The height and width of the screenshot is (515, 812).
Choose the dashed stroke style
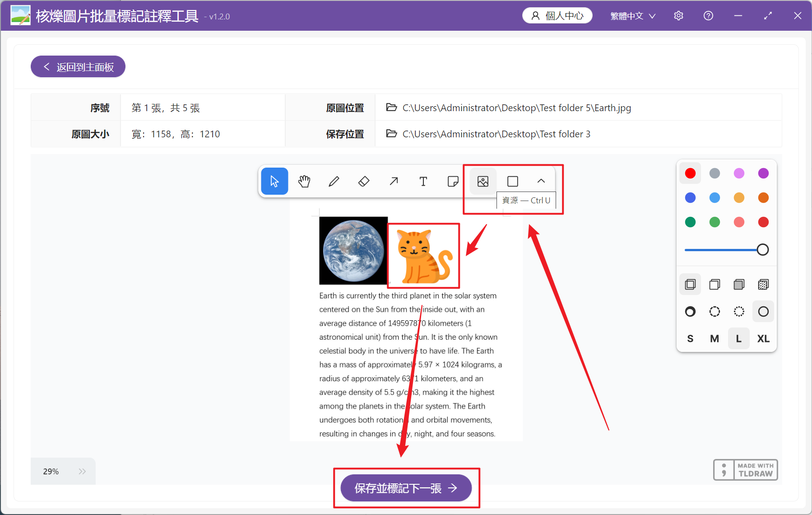[715, 311]
